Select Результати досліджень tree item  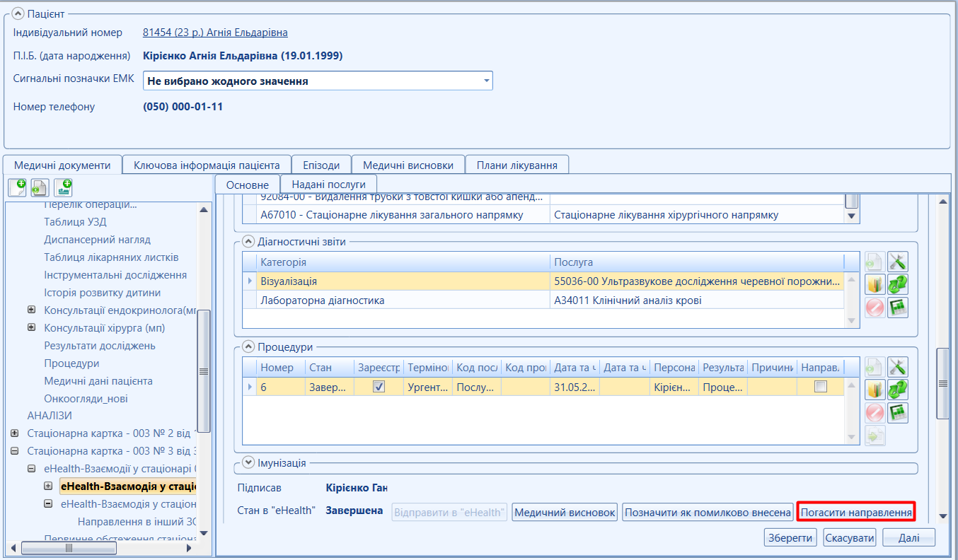coord(100,346)
